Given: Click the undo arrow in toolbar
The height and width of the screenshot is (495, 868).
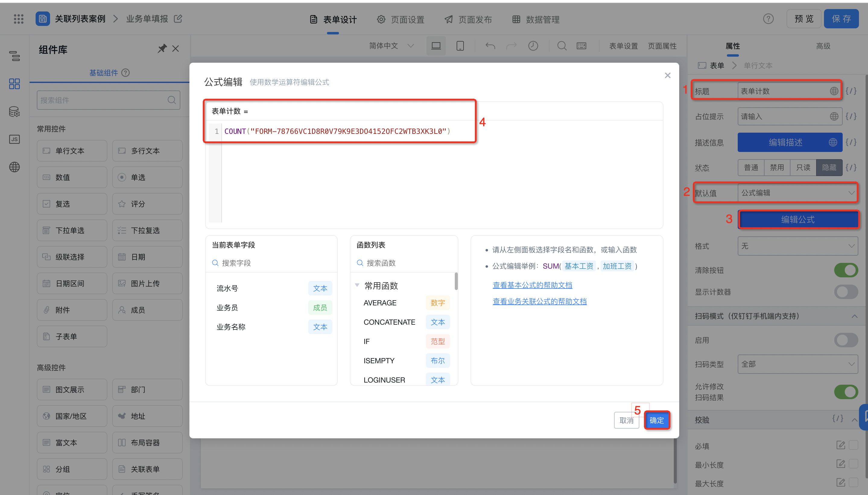Looking at the screenshot, I should coord(490,46).
